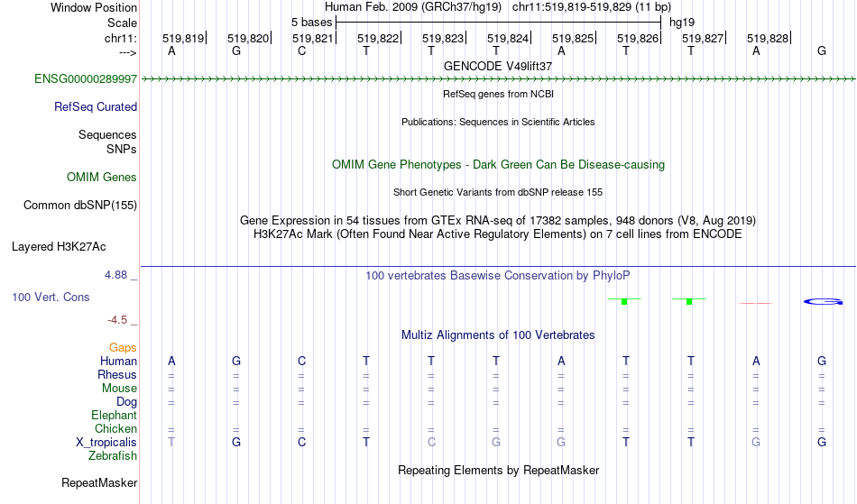Click position label 519,826
Image resolution: width=857 pixels, height=504 pixels.
tap(639, 38)
